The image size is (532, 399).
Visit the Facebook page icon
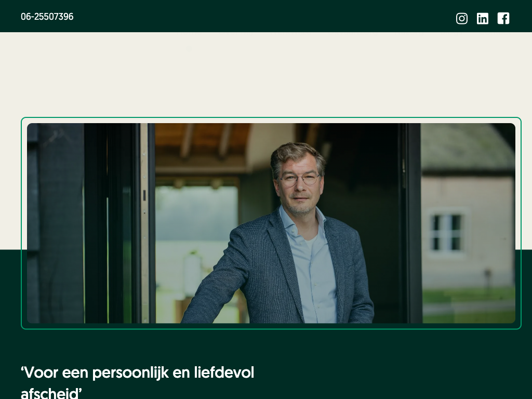coord(503,18)
